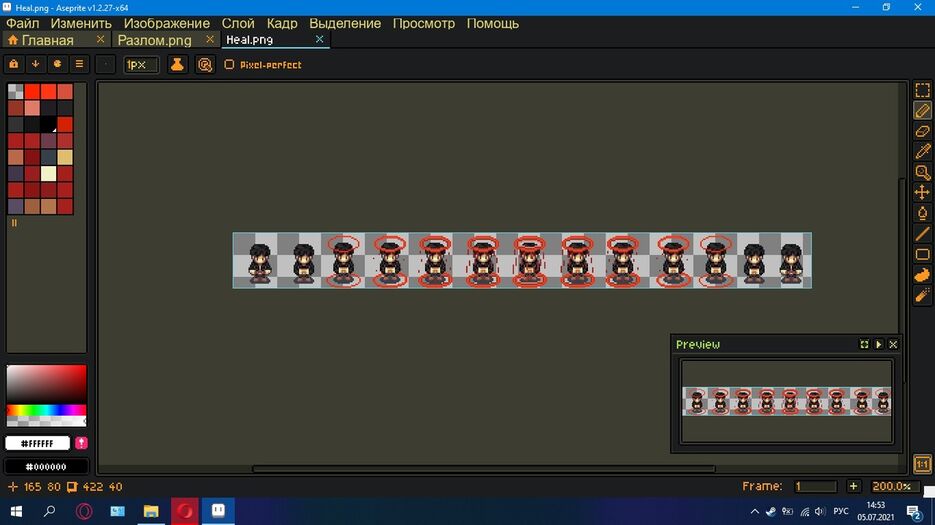Toggle the 1:1 preview button
Screen dimensions: 935x525
(x=922, y=464)
